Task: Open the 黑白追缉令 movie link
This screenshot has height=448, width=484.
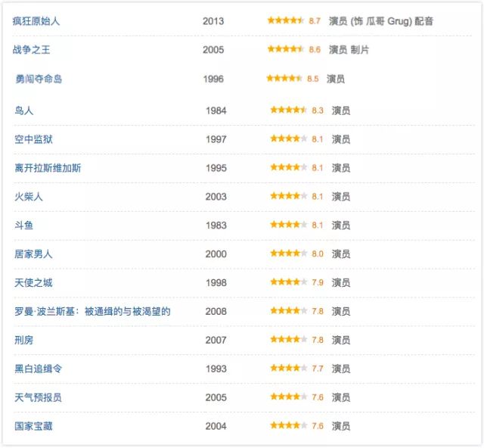Action: coord(39,369)
